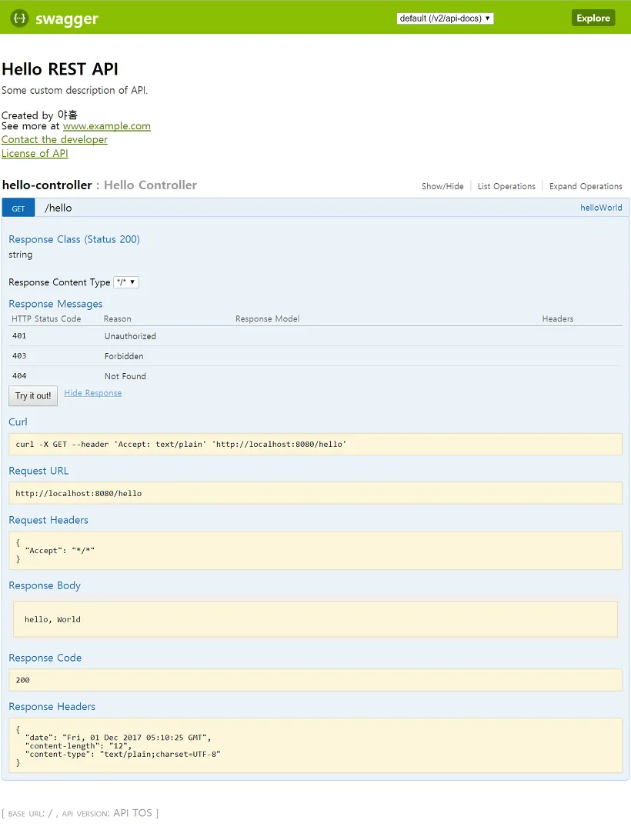Select List Operations
631x840 pixels.
coord(506,186)
